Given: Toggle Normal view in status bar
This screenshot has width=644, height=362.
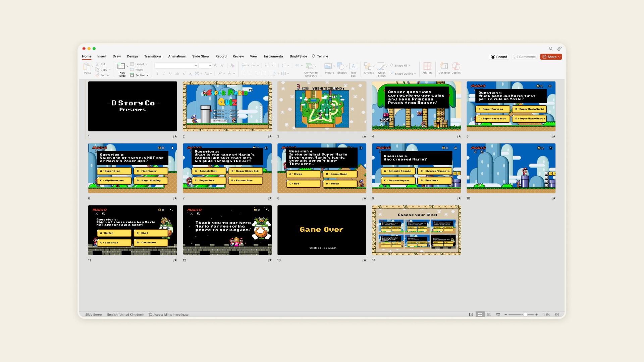Looking at the screenshot, I should [471, 315].
